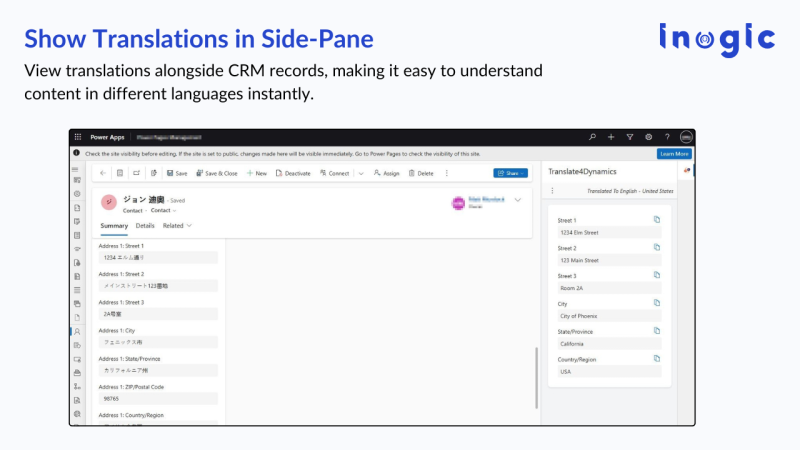This screenshot has width=800, height=450.
Task: Switch to the Details tab
Action: pyautogui.click(x=145, y=226)
